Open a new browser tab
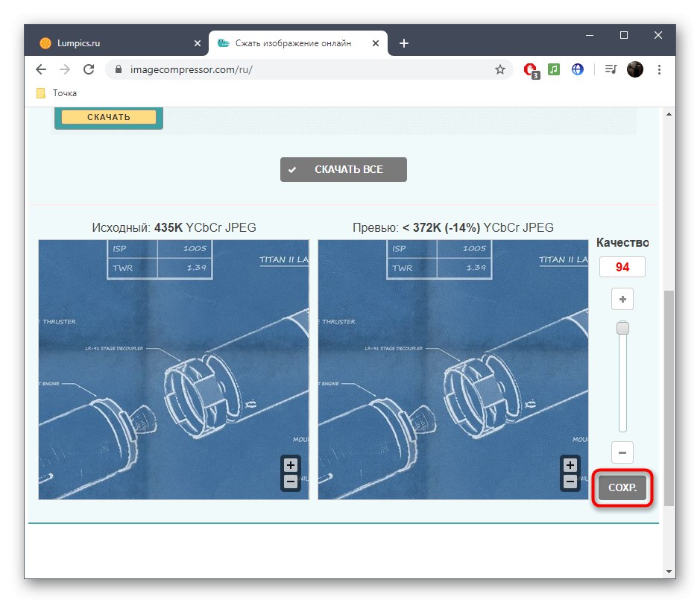Image resolution: width=700 pixels, height=603 pixels. point(404,43)
